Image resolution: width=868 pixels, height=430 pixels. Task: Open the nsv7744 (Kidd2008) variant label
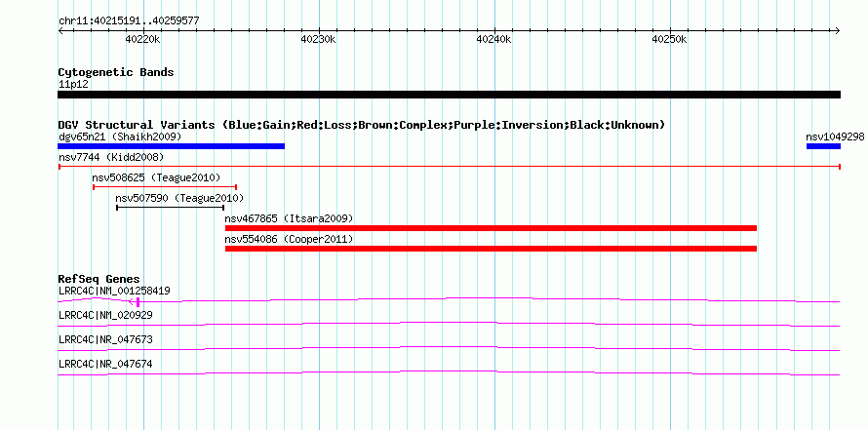[x=111, y=157]
